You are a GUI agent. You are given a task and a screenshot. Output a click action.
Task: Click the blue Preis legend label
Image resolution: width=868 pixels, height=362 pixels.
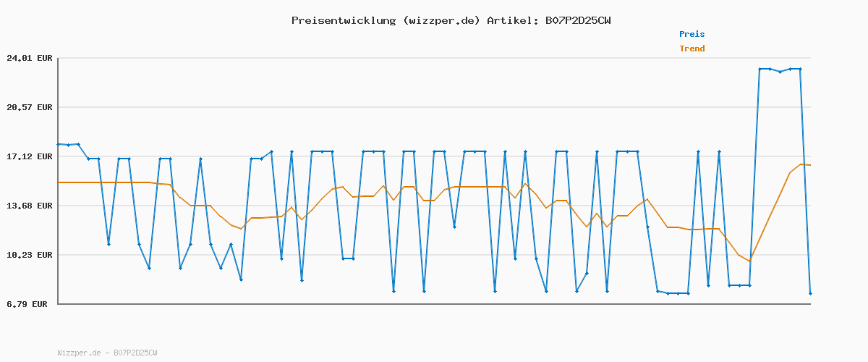coord(692,34)
